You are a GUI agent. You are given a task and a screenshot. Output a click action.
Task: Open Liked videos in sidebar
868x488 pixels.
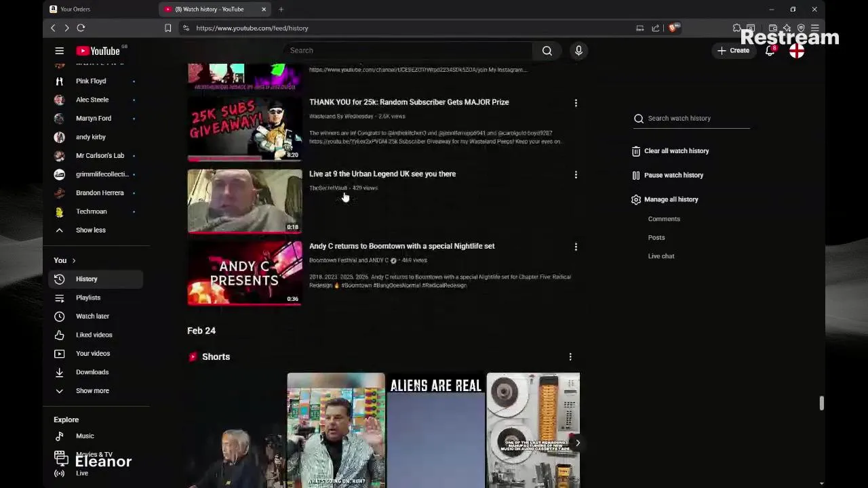(95, 335)
